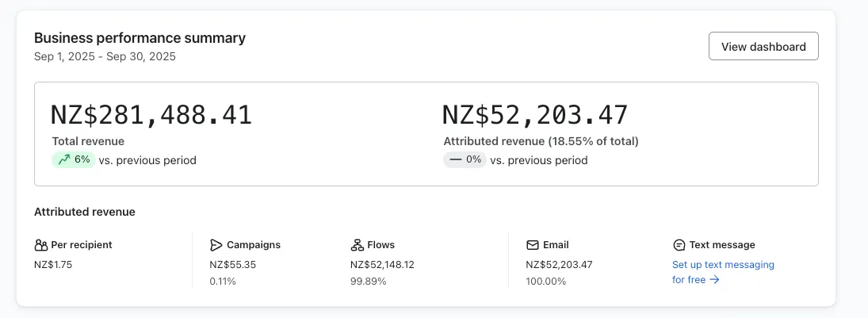This screenshot has width=868, height=318.
Task: Click the flat dash trend icon
Action: tap(456, 160)
